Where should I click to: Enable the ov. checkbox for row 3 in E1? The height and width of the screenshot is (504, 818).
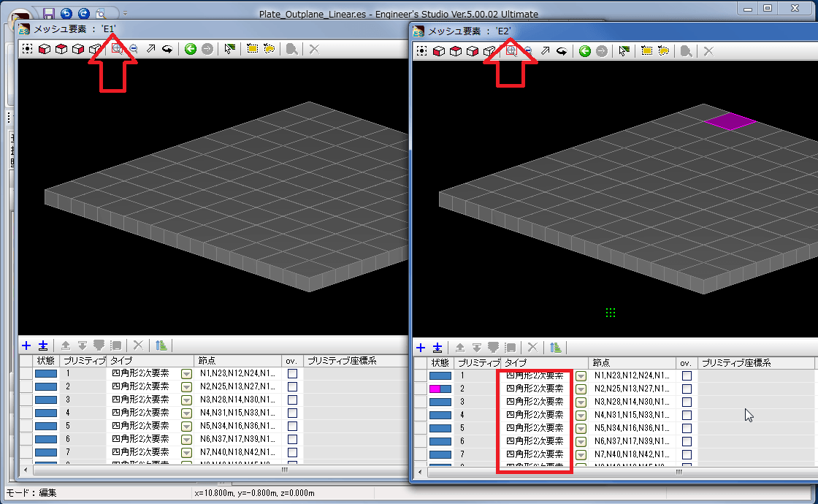point(292,400)
